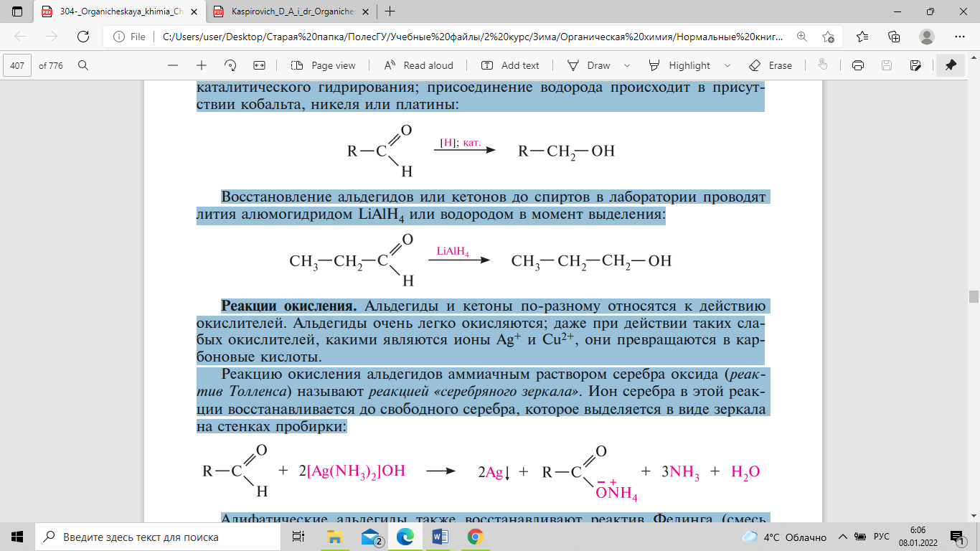Screen dimensions: 980x551
Task: Click the heading 'Реакции окисления.'
Action: click(x=289, y=307)
